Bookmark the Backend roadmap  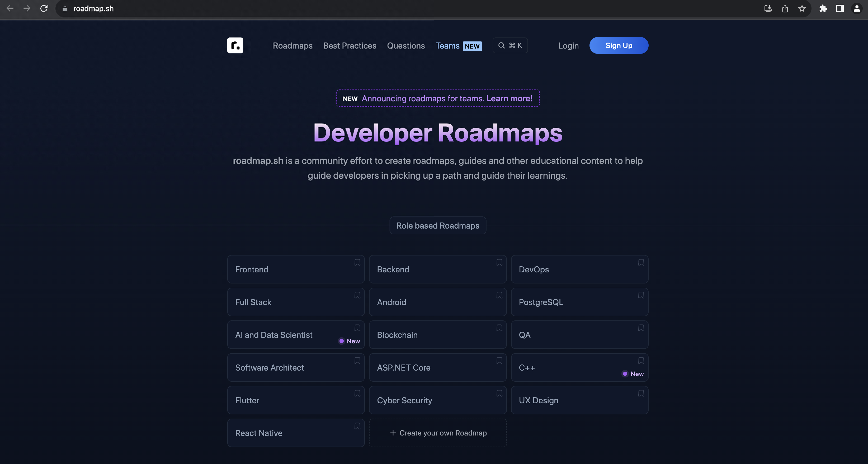coord(499,263)
